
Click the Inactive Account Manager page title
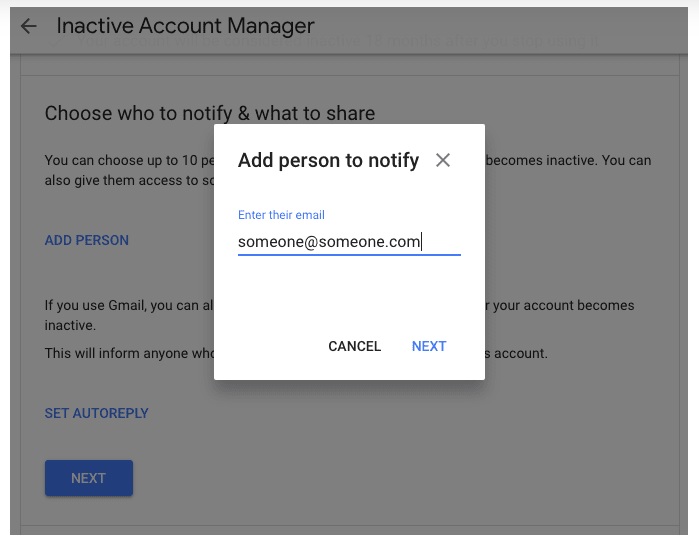point(185,27)
